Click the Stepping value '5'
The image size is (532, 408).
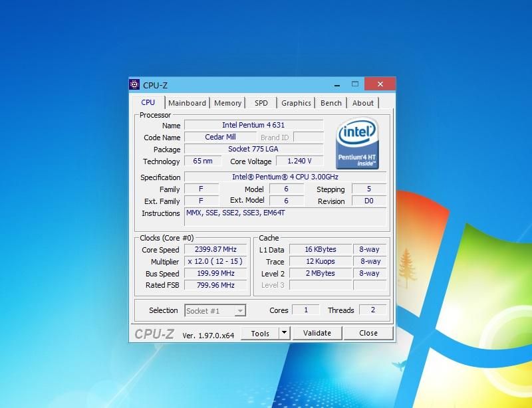click(x=369, y=189)
